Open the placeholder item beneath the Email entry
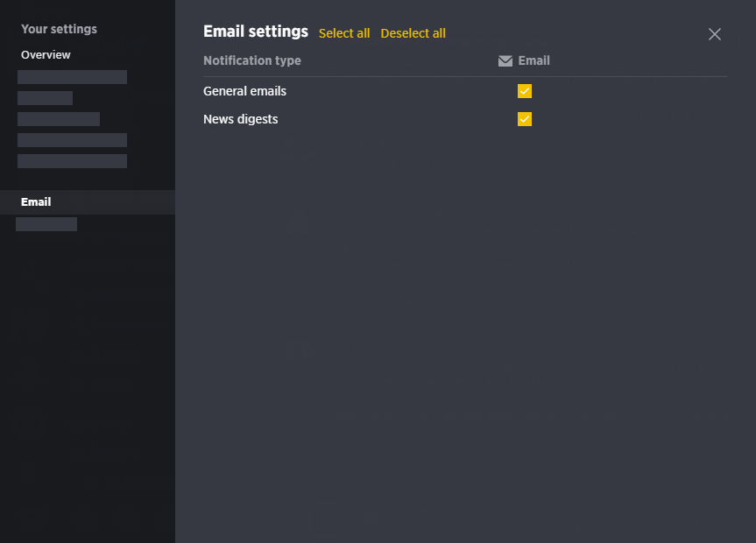The image size is (756, 543). [46, 224]
